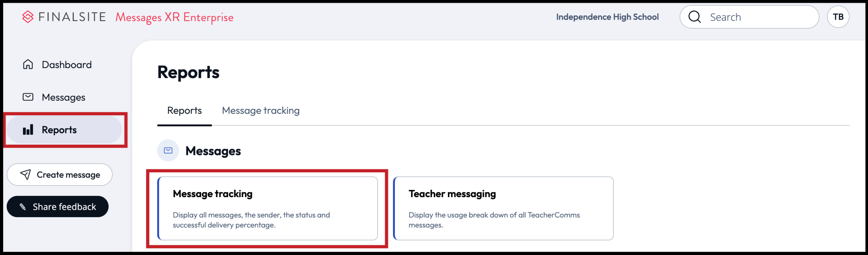Click the Finalsite diamond logo icon
The height and width of the screenshot is (255, 868).
point(28,17)
